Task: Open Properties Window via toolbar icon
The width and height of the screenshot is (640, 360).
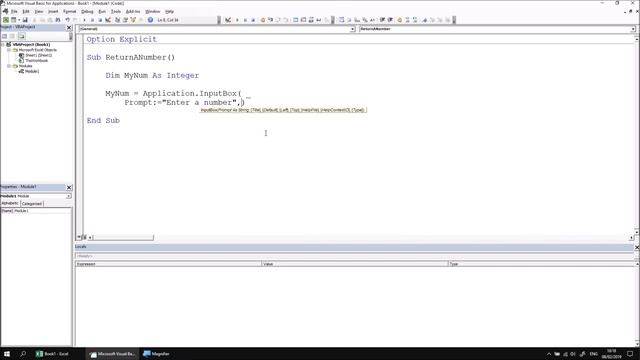Action: coord(125,20)
